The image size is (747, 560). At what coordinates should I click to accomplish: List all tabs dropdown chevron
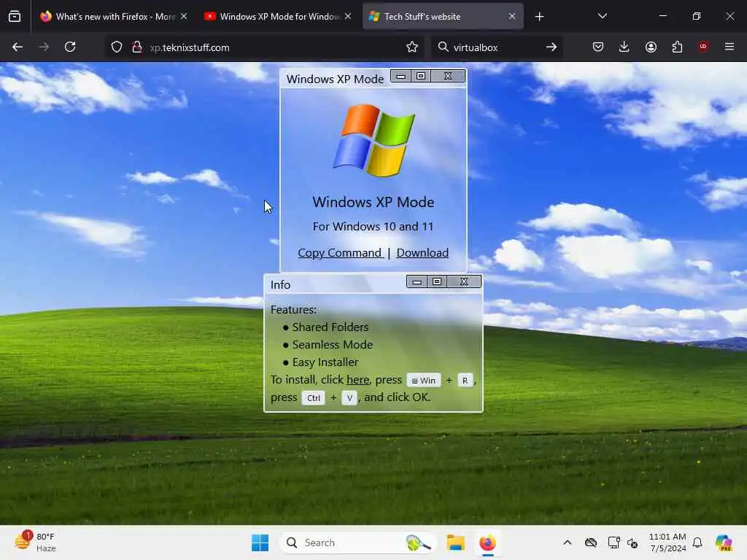602,16
